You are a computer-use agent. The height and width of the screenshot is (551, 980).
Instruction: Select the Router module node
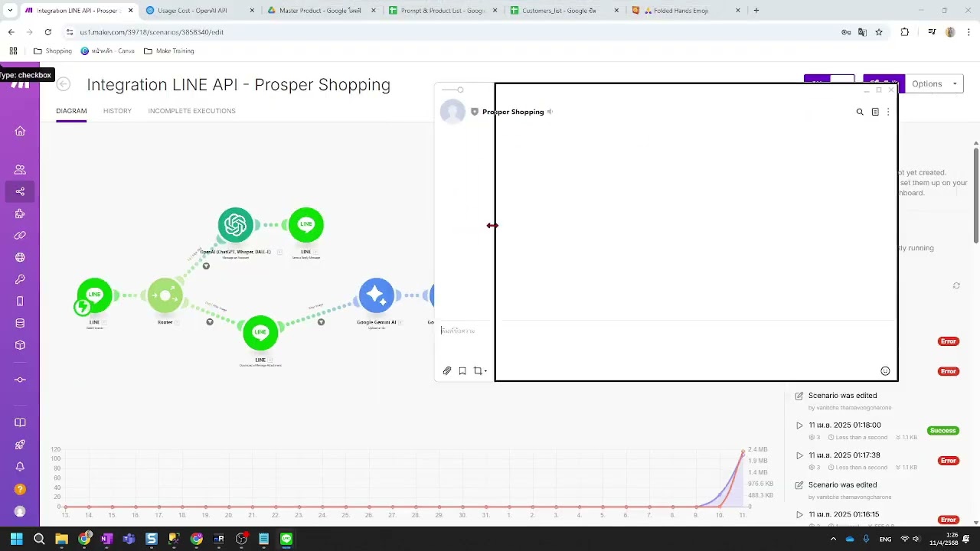(x=165, y=295)
